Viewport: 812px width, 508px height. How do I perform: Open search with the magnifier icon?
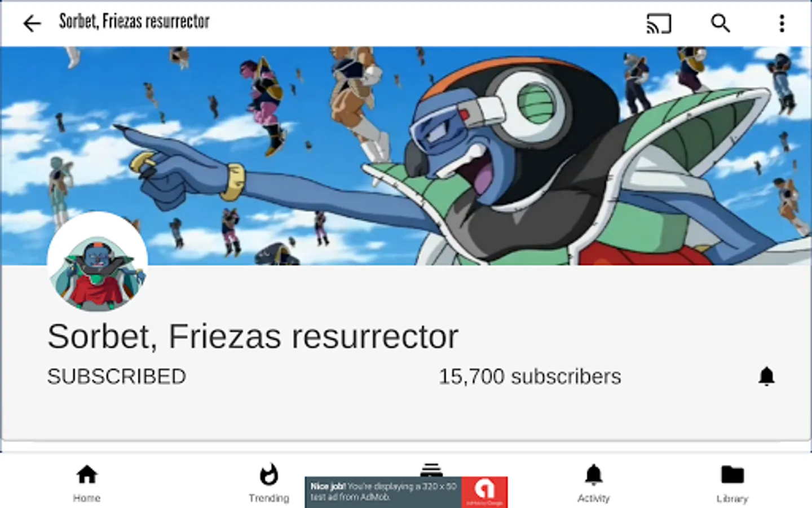pyautogui.click(x=720, y=23)
